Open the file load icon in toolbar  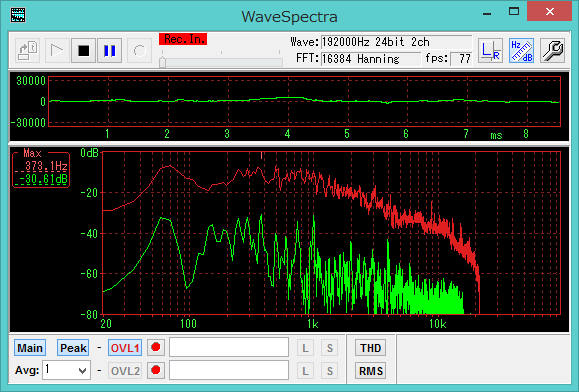[x=28, y=51]
